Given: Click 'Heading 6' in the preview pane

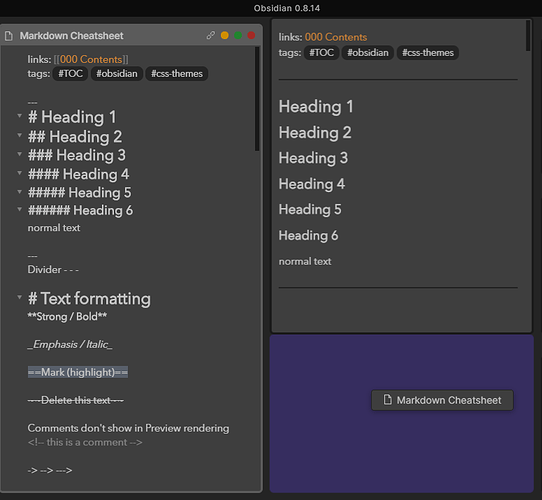Looking at the screenshot, I should pos(308,235).
